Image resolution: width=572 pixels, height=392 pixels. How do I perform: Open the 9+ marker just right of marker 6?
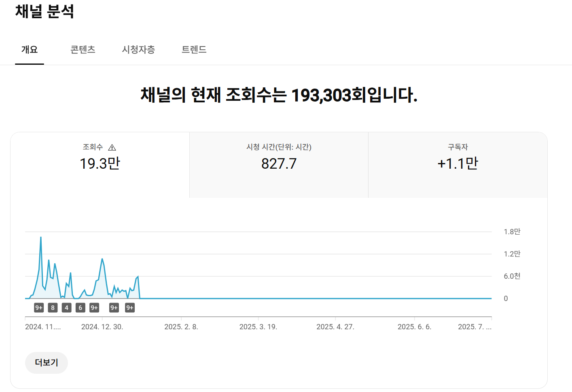pyautogui.click(x=94, y=308)
